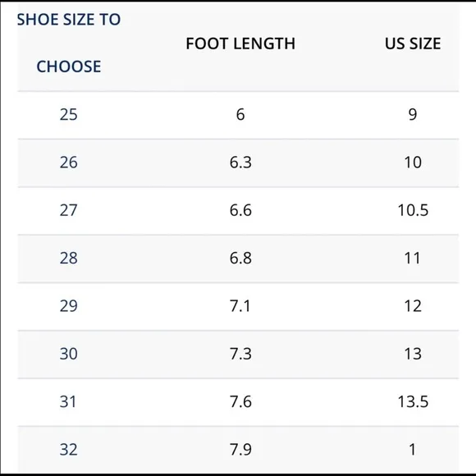Select foot length value 6.3
The image size is (476, 476).
240,162
